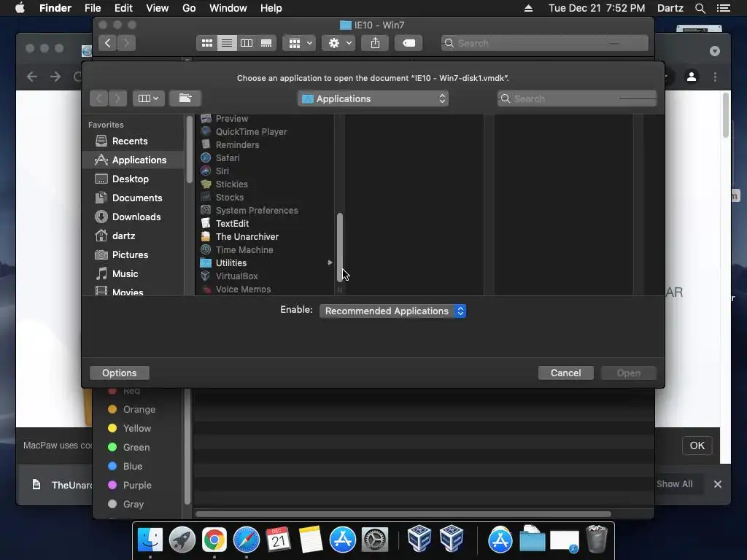Select the Orange tag in Finder sidebar
Viewport: 747px width, 560px height.
[139, 410]
